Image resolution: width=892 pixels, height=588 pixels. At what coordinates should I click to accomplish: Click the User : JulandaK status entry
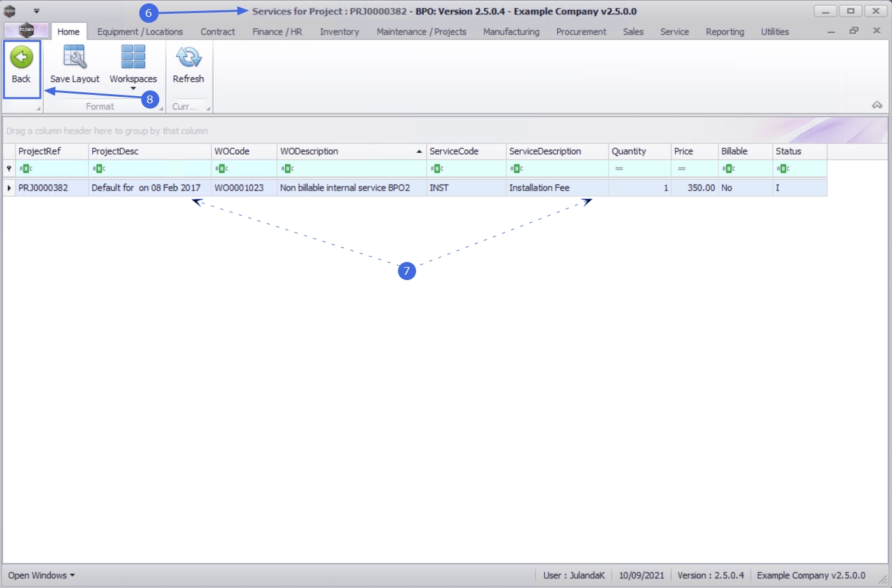coord(574,576)
